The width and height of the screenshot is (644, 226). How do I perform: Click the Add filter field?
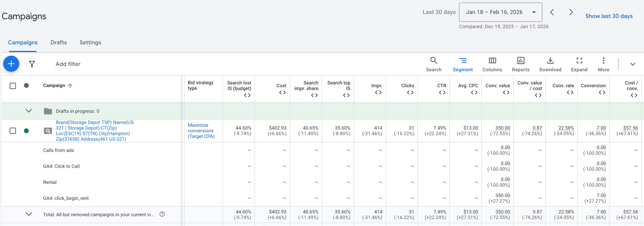tap(68, 64)
